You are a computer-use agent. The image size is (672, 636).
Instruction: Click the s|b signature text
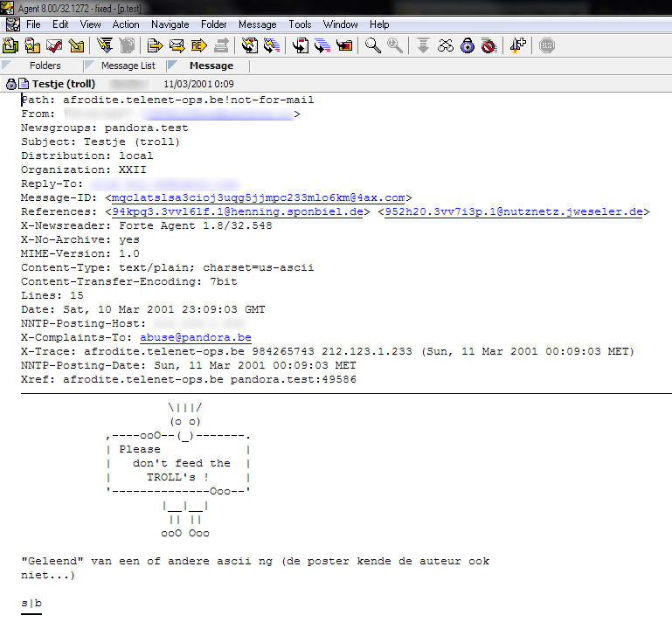point(31,604)
